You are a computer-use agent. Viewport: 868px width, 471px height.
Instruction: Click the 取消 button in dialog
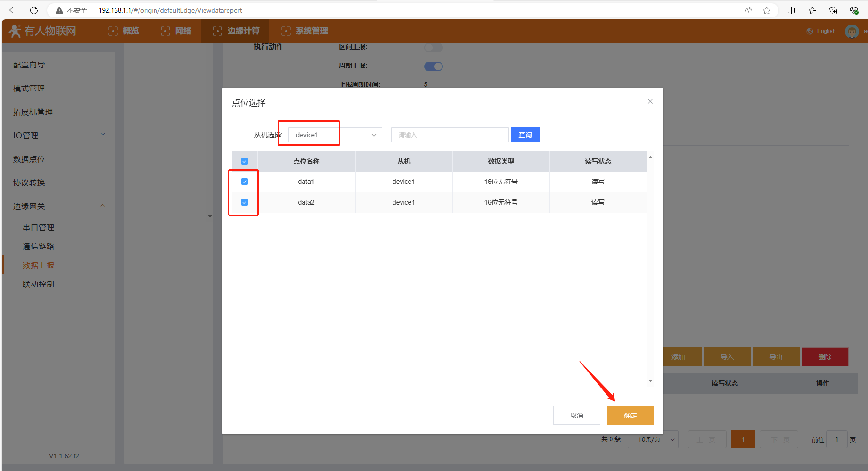[576, 415]
